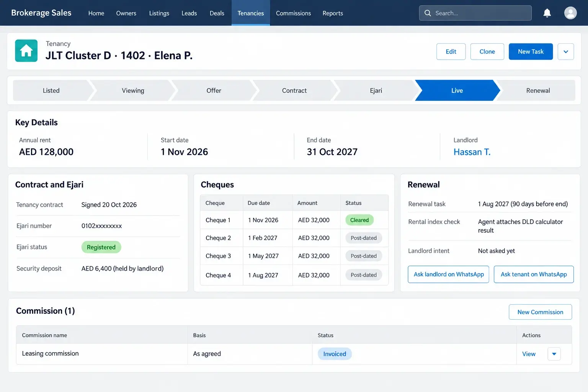Select the Ejari stage in the path
This screenshot has width=588, height=392.
[x=376, y=90]
